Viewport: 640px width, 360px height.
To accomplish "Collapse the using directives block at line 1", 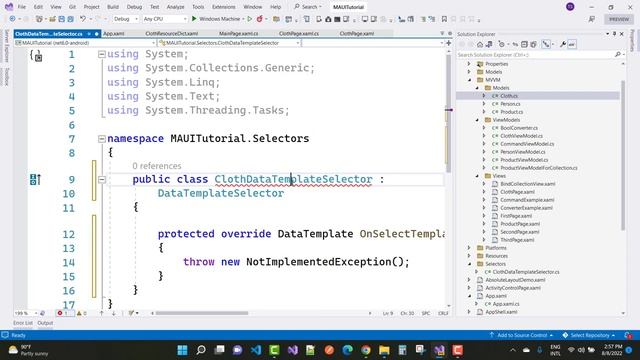I will (102, 54).
